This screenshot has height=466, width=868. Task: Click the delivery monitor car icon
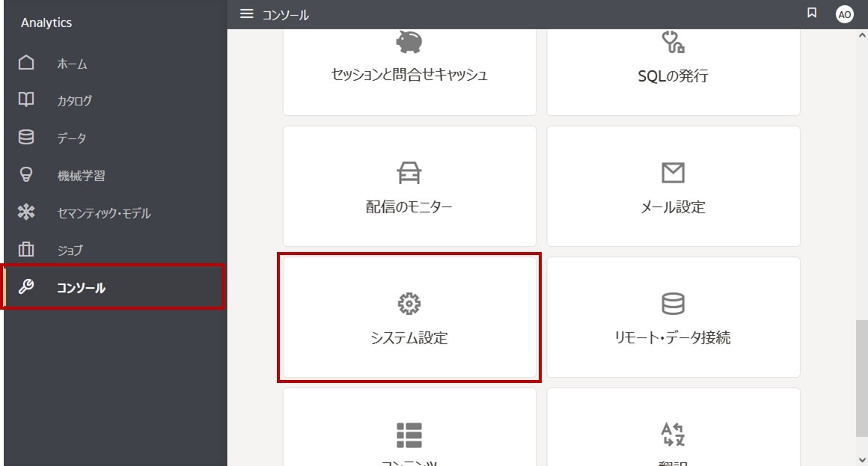(409, 173)
